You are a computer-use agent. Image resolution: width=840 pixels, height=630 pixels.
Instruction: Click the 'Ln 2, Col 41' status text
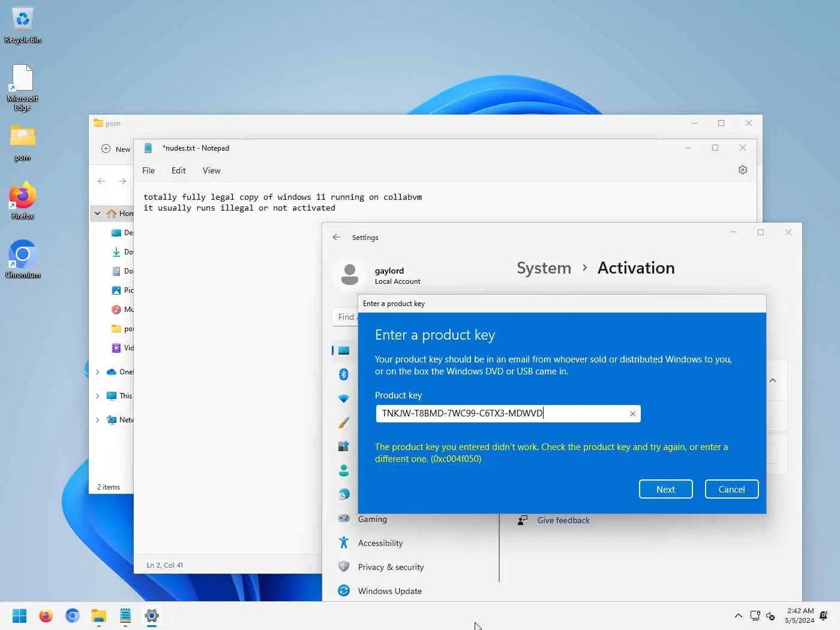(165, 565)
